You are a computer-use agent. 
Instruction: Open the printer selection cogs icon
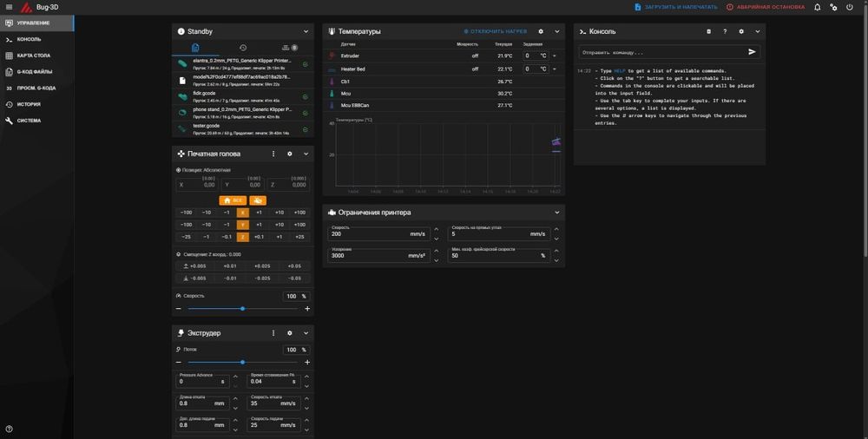(x=833, y=7)
